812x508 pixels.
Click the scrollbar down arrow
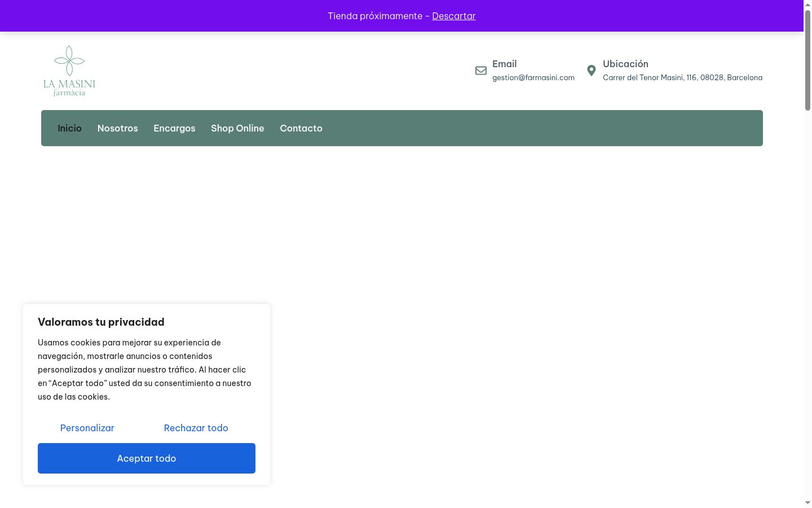point(807,503)
